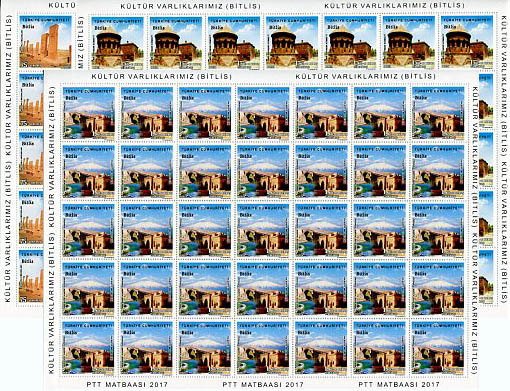Click bottom-left mountain stamp of front sheet

(x=88, y=348)
